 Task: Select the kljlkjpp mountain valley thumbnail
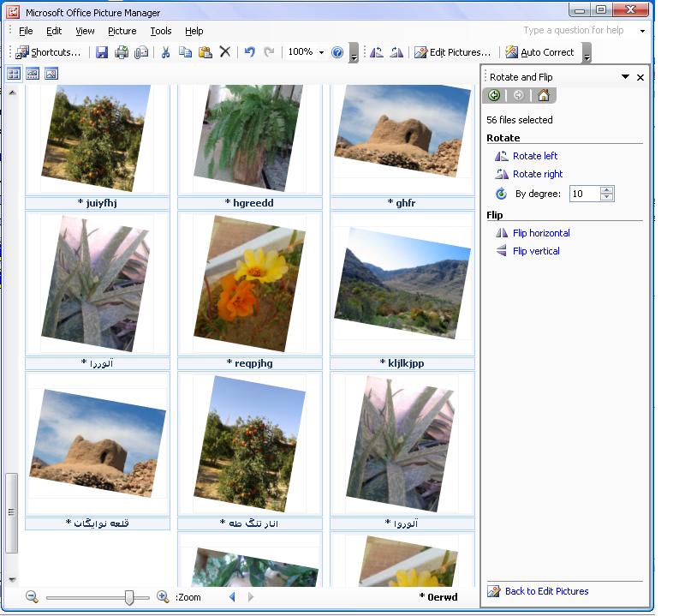pyautogui.click(x=402, y=284)
